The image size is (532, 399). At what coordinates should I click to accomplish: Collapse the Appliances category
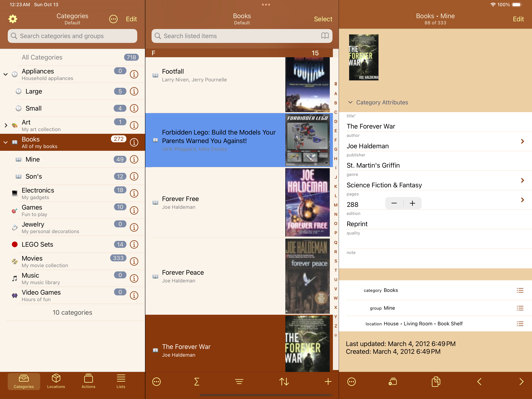click(x=6, y=74)
